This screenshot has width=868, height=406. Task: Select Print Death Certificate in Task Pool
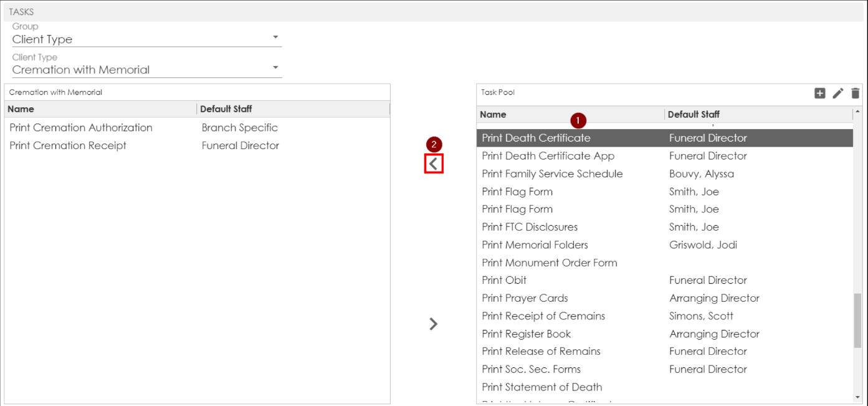pyautogui.click(x=536, y=138)
